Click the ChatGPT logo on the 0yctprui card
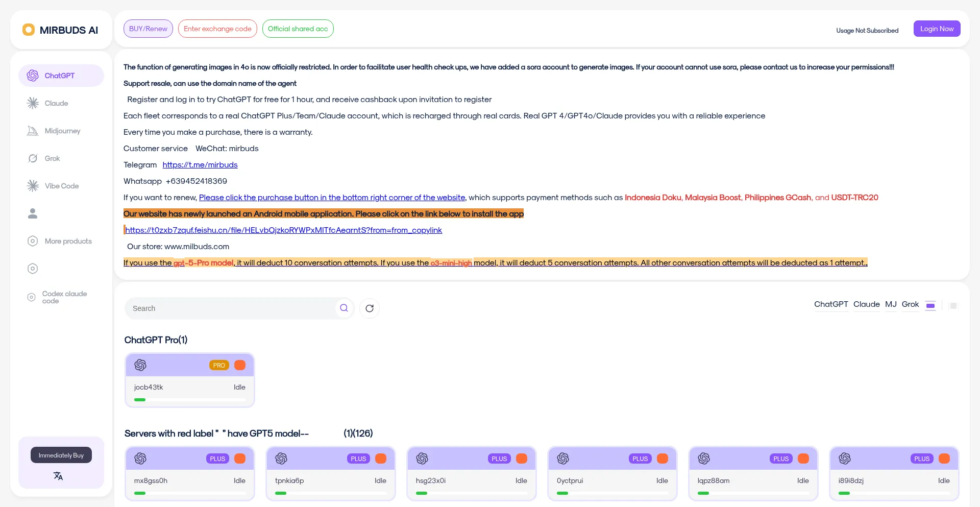This screenshot has width=980, height=507. tap(563, 458)
